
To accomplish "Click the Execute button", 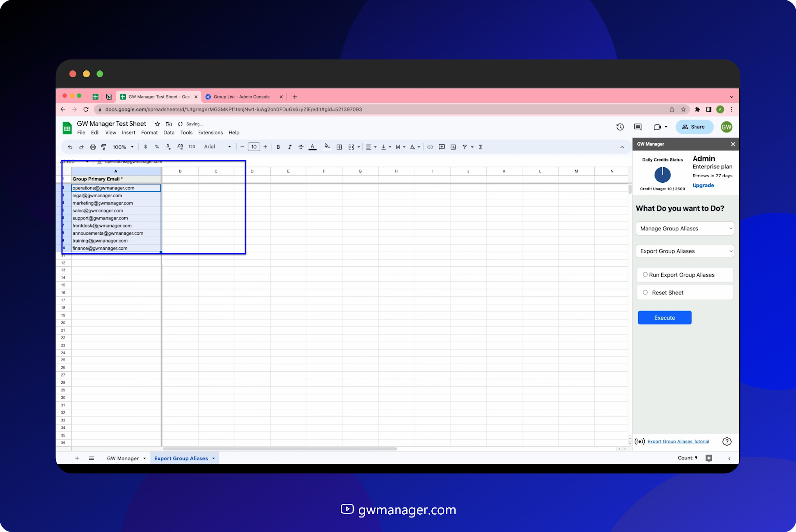I will click(665, 318).
